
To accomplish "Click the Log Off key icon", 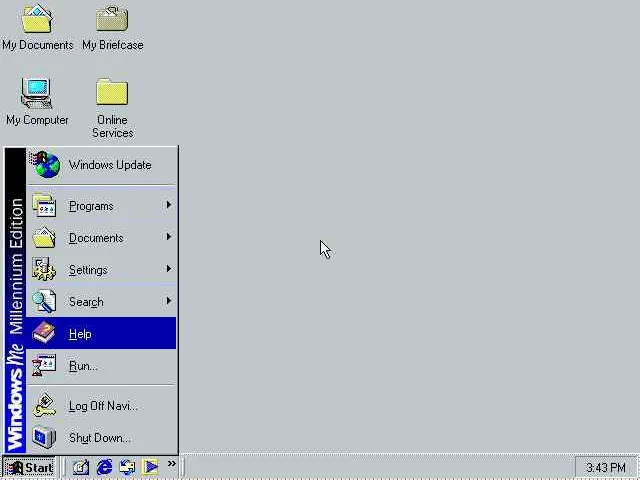I will tap(44, 405).
